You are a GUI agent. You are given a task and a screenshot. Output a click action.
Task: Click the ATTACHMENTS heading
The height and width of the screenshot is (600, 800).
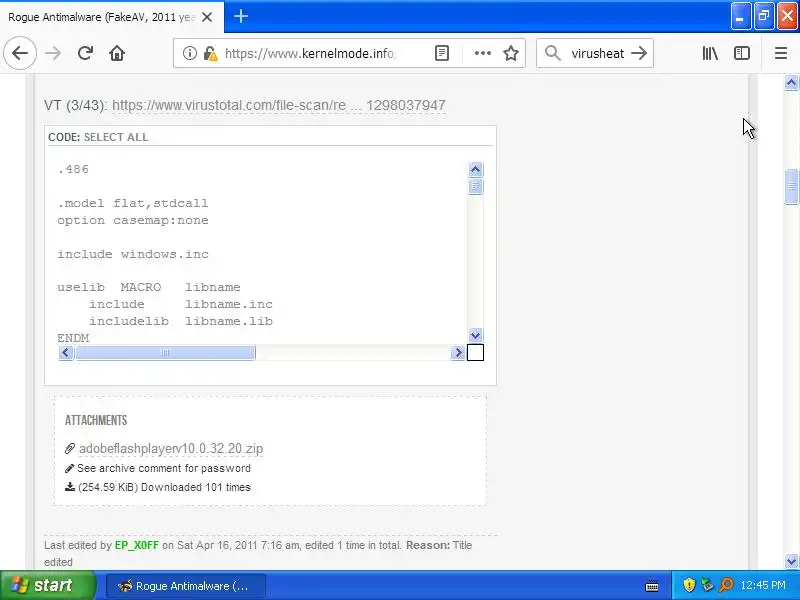pos(96,420)
